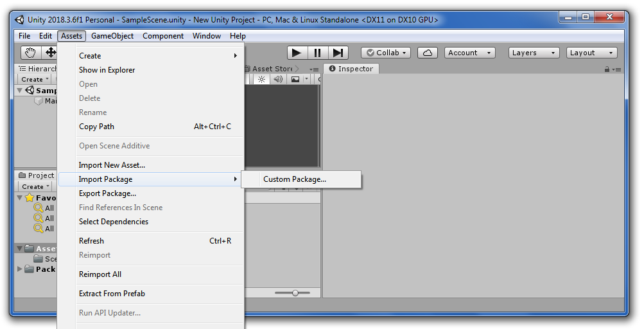Toggle scene audio speaker icon
The image size is (644, 329).
[x=279, y=79]
